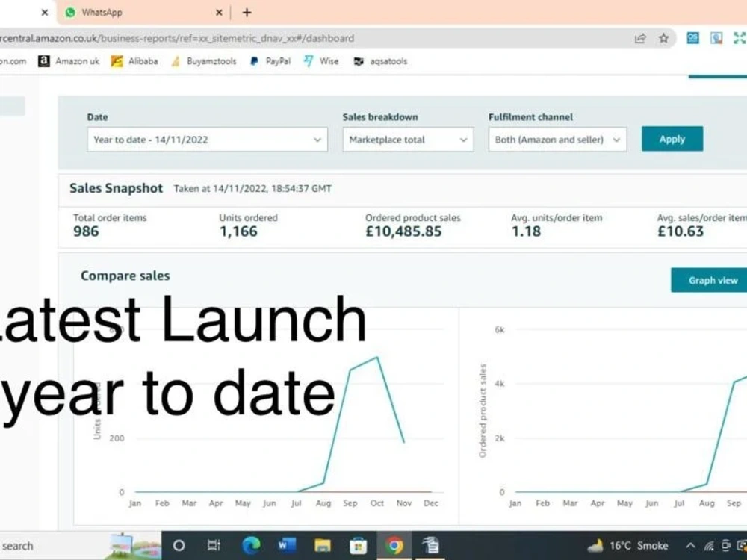Click the address bar URL
Image resolution: width=747 pixels, height=560 pixels.
coord(177,38)
